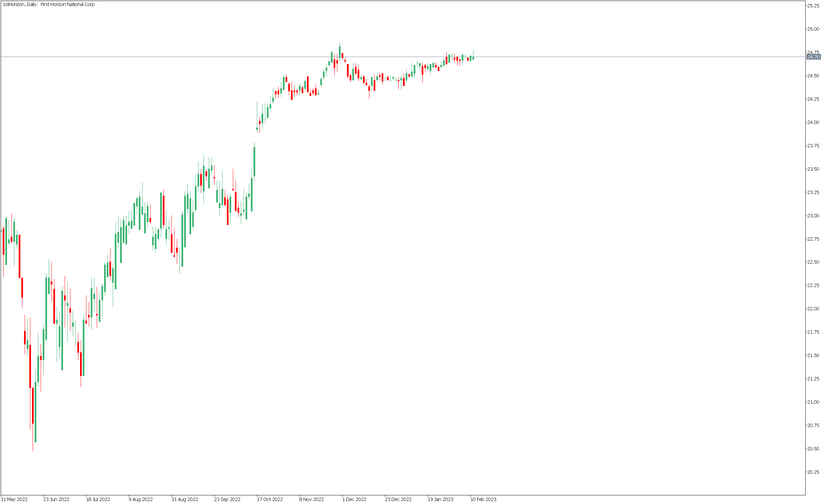
Task: Click the '31 Aug 2022' date label
Action: coord(185,500)
